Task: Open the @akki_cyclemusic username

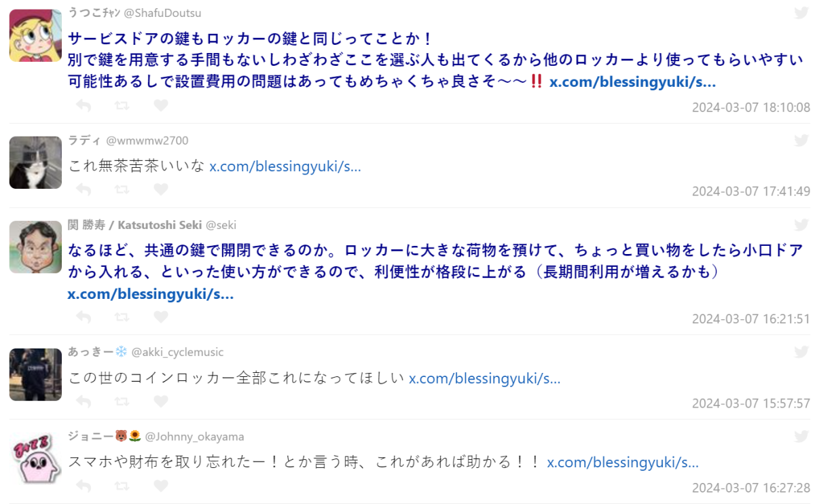Action: 177,352
